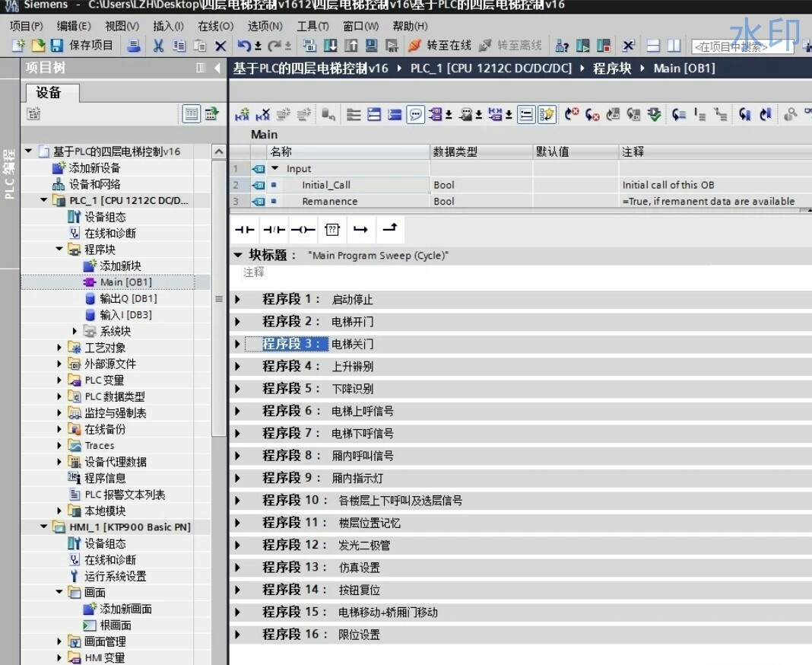This screenshot has width=812, height=665.
Task: Toggle network comments display icon
Action: tap(415, 114)
